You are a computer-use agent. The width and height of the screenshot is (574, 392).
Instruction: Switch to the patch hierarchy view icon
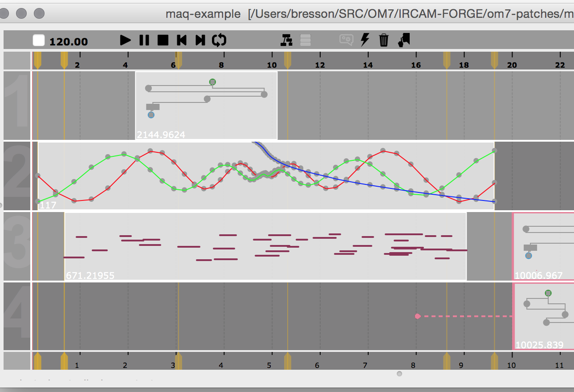click(286, 41)
